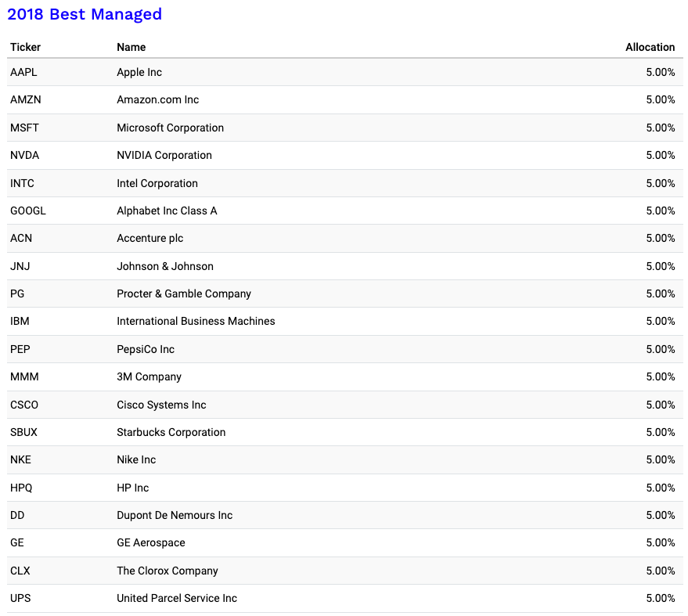Click the Allocation column header
The image size is (688, 616).
click(x=650, y=47)
